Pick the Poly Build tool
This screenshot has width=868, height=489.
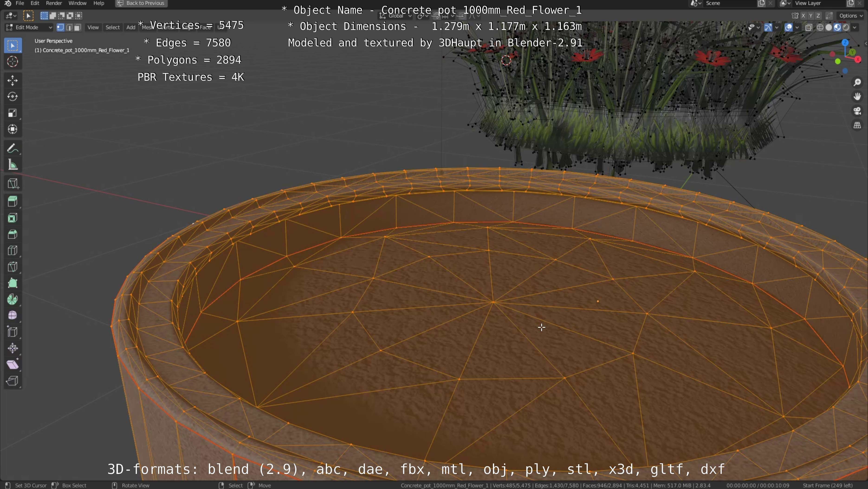[x=13, y=283]
